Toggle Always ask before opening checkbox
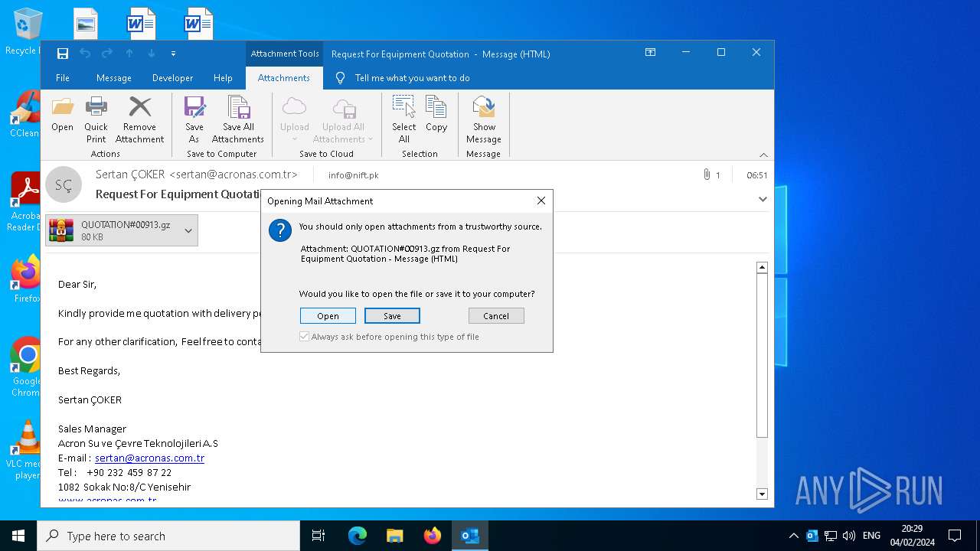Viewport: 980px width, 551px height. 305,337
